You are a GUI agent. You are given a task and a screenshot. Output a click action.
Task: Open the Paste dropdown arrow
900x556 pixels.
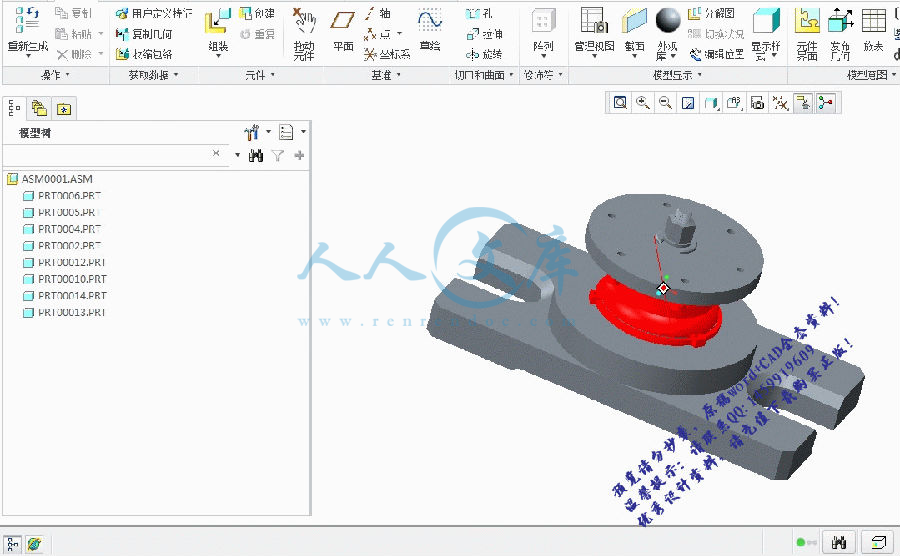coord(101,34)
